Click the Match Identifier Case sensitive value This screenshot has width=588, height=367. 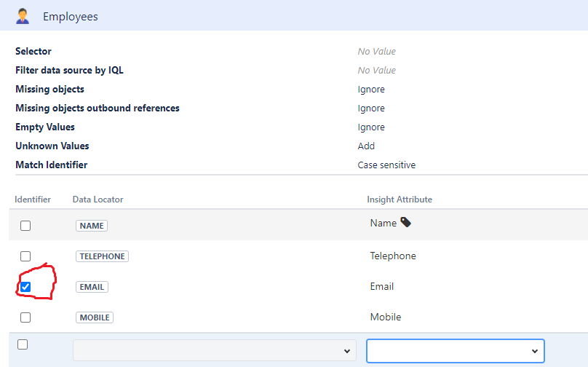(386, 165)
